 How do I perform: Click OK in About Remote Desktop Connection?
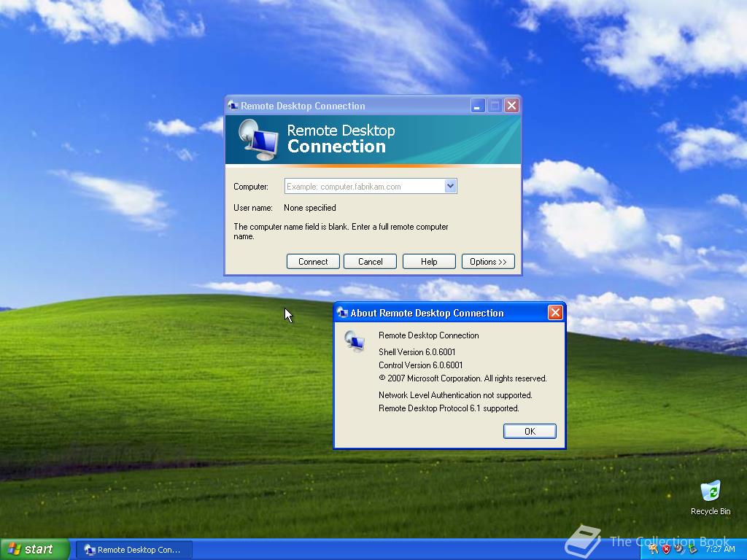point(530,431)
